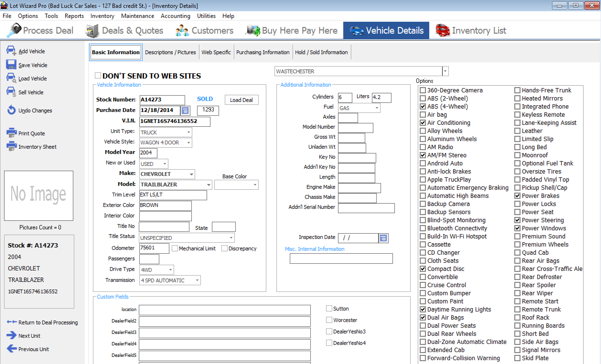This screenshot has width=601, height=364.
Task: Check the Leather option checkbox
Action: pyautogui.click(x=517, y=131)
